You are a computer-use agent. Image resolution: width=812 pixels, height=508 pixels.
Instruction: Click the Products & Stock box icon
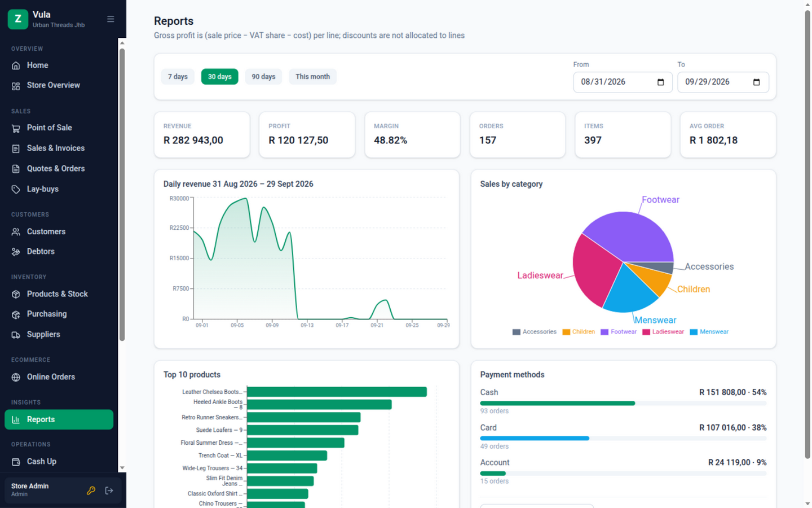pos(16,294)
